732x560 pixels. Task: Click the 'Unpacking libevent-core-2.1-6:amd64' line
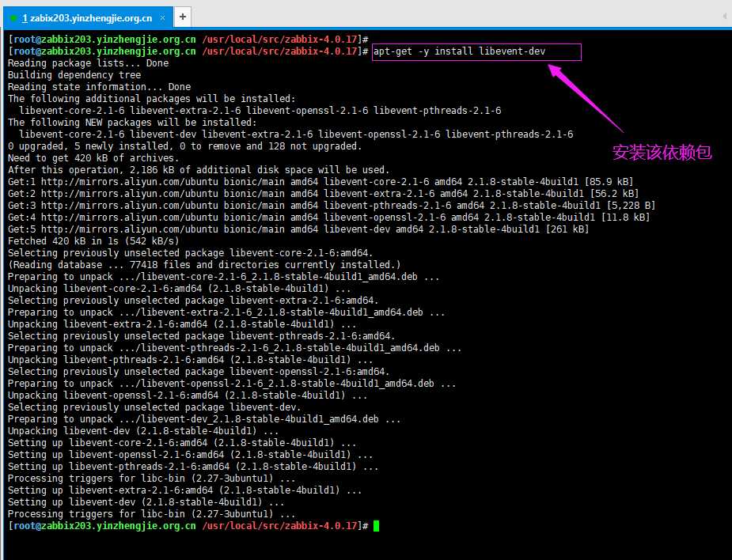(x=180, y=289)
